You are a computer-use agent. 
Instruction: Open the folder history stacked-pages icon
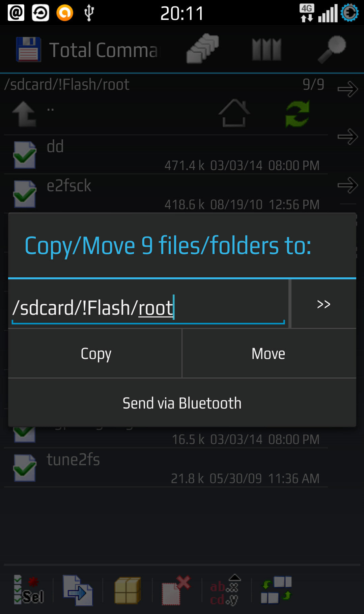tap(202, 49)
